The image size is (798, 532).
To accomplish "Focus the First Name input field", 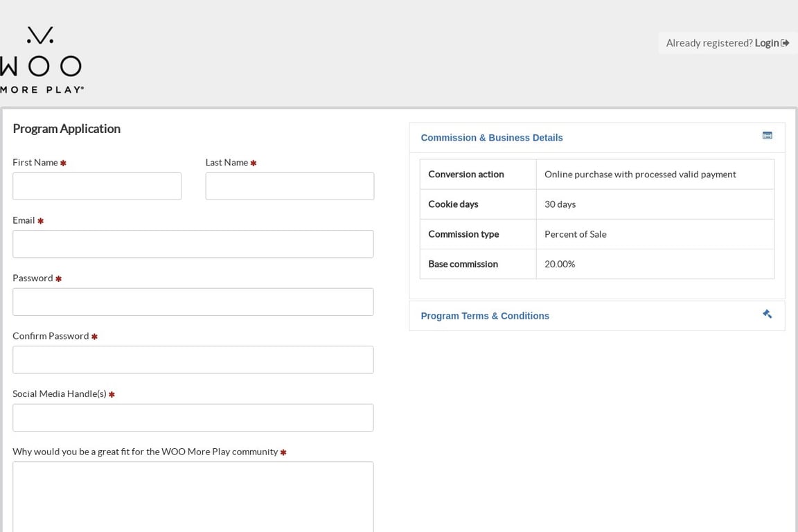I will (x=97, y=186).
